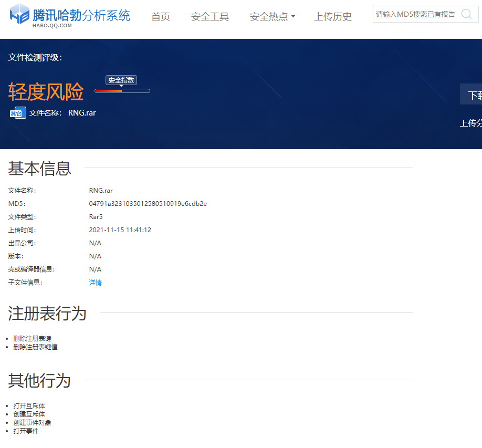This screenshot has height=448, width=482.
Task: Click the MD5 search input field
Action: [x=415, y=14]
